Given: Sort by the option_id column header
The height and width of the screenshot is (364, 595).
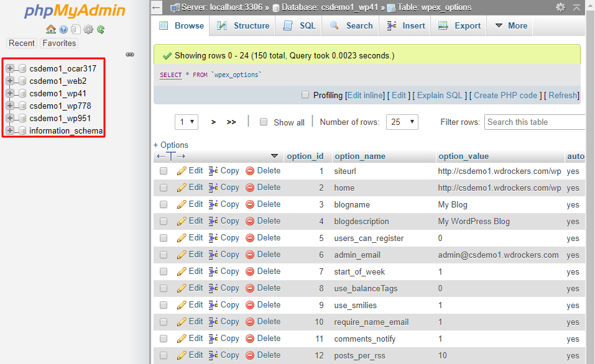Looking at the screenshot, I should pyautogui.click(x=305, y=156).
